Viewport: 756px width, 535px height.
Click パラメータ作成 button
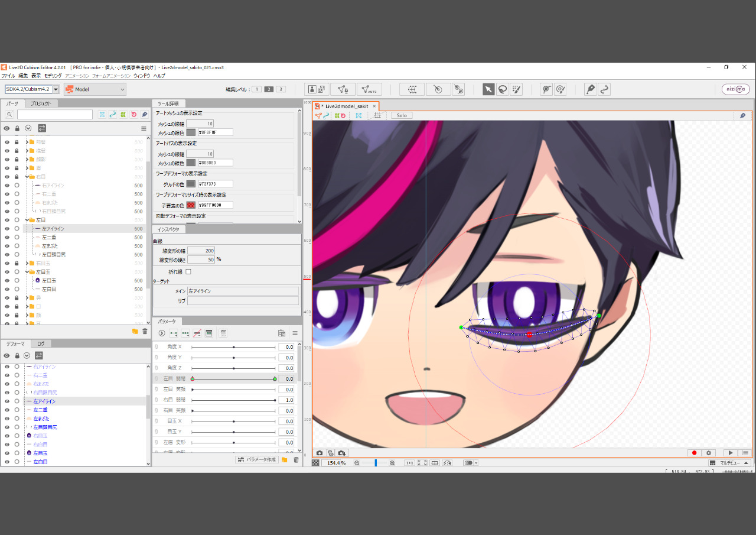257,459
